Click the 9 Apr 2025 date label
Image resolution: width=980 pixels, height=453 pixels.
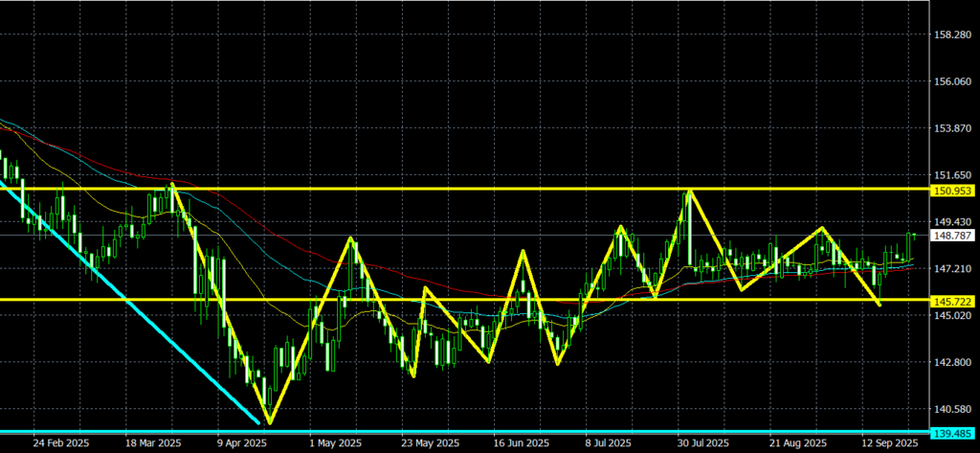(x=241, y=444)
